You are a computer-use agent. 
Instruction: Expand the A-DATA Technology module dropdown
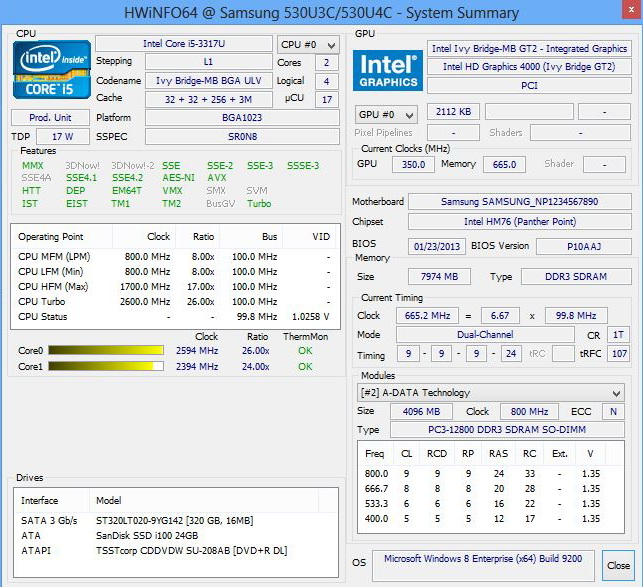pyautogui.click(x=490, y=393)
